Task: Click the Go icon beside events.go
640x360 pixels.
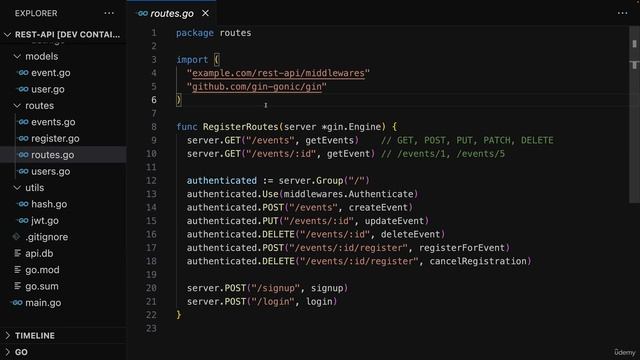Action: coord(23,122)
